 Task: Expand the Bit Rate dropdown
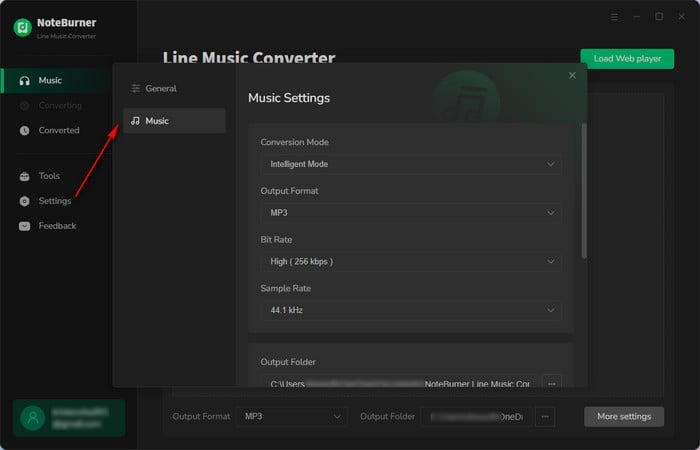pos(411,262)
